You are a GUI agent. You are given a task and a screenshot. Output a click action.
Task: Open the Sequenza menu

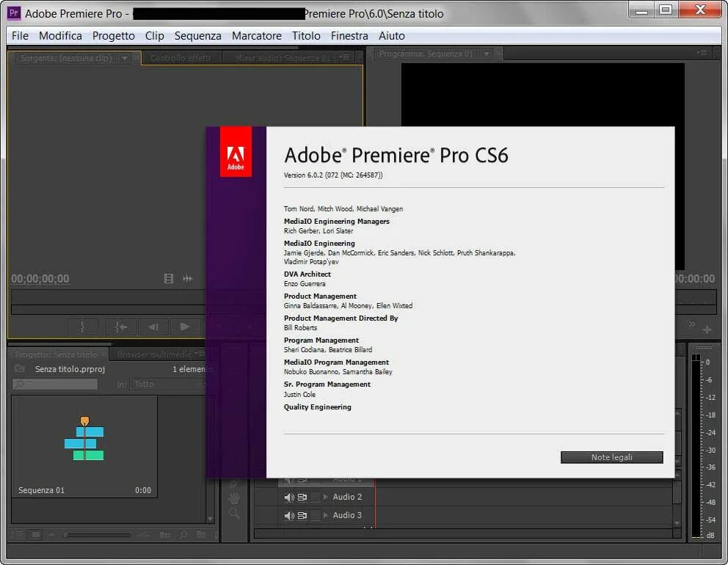pos(198,36)
